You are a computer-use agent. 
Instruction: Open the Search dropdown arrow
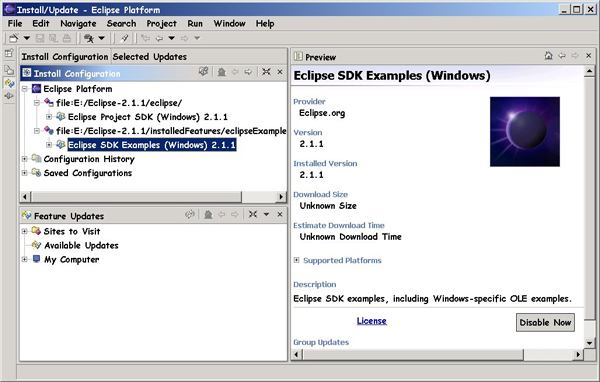[x=102, y=38]
